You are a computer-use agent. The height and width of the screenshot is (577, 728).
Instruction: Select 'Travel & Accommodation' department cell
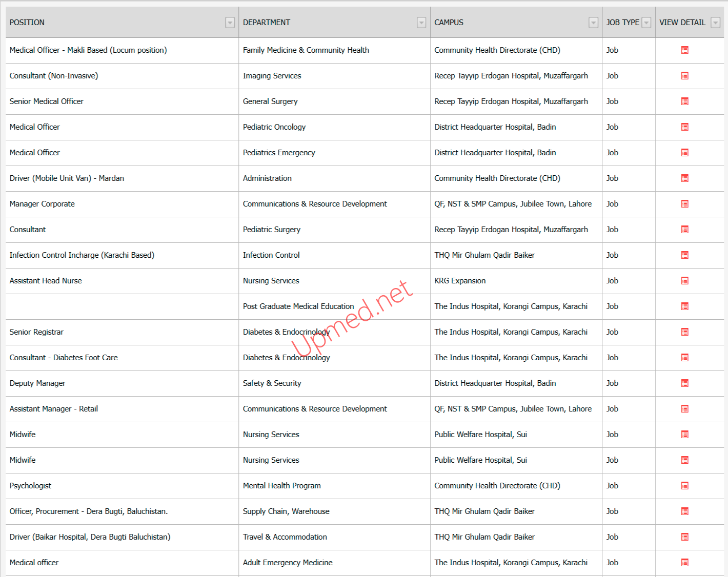(x=334, y=537)
